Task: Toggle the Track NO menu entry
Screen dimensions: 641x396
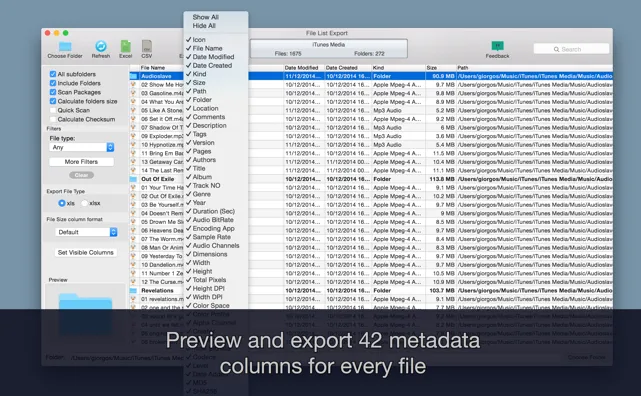Action: (x=215, y=186)
